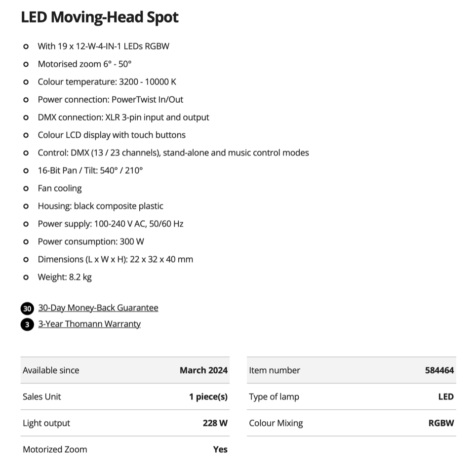This screenshot has height=474, width=476.
Task: Open the 30-Day Money-Back Guarantee link
Action: 98,308
